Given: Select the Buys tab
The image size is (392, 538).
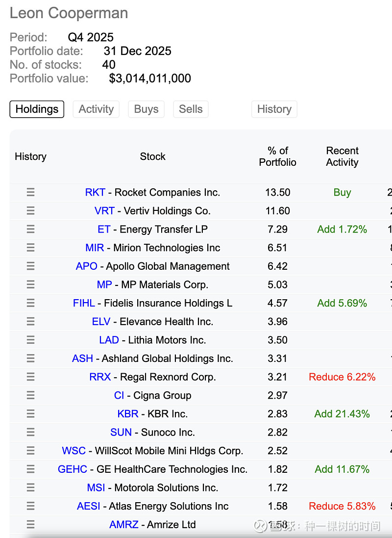Looking at the screenshot, I should tap(146, 109).
